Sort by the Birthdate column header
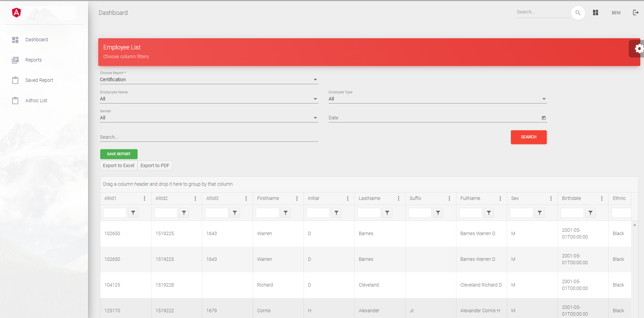This screenshot has height=318, width=644. click(572, 199)
